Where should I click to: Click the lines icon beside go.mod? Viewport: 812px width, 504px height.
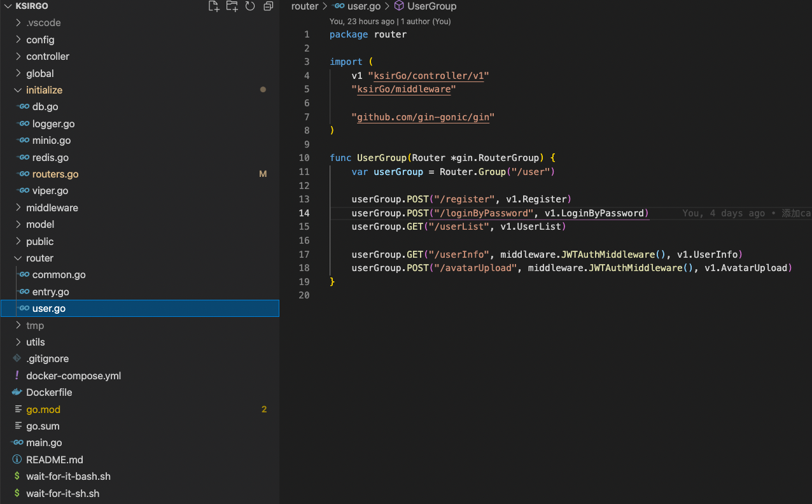[17, 409]
